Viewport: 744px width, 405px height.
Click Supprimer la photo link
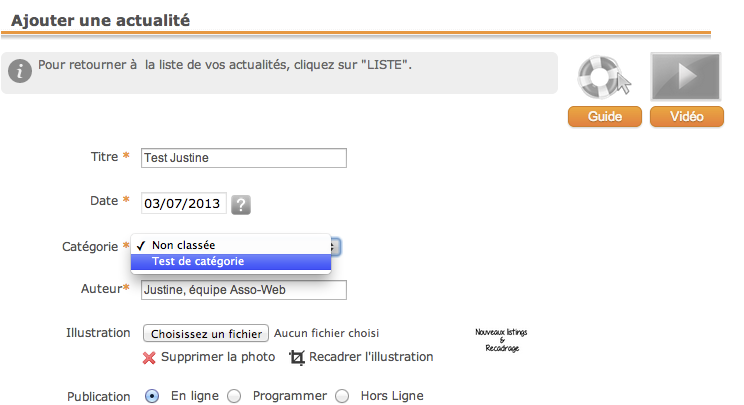coord(218,357)
